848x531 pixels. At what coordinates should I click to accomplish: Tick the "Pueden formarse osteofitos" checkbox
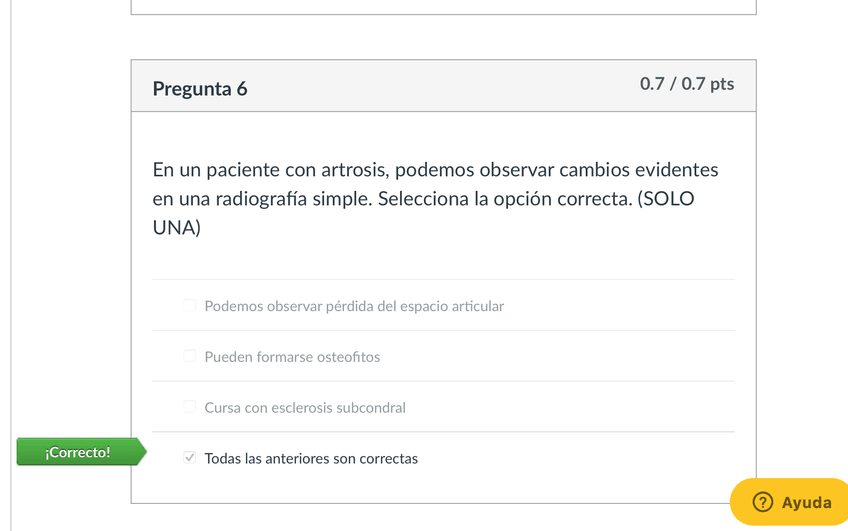coord(189,356)
